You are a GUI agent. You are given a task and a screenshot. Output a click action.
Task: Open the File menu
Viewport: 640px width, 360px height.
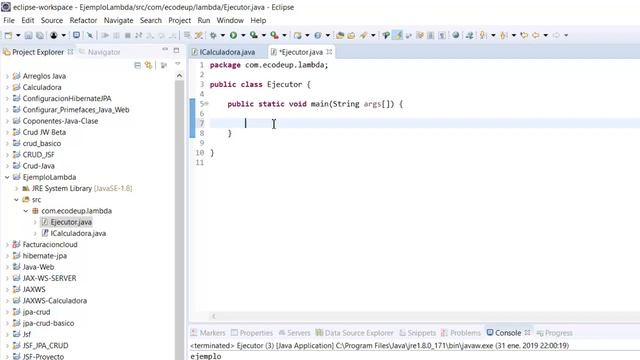9,20
